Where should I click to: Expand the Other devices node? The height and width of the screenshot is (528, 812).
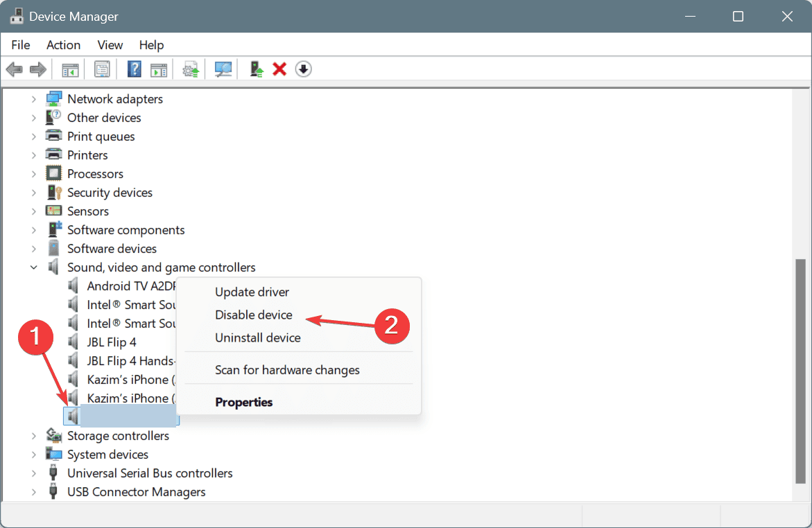tap(34, 118)
